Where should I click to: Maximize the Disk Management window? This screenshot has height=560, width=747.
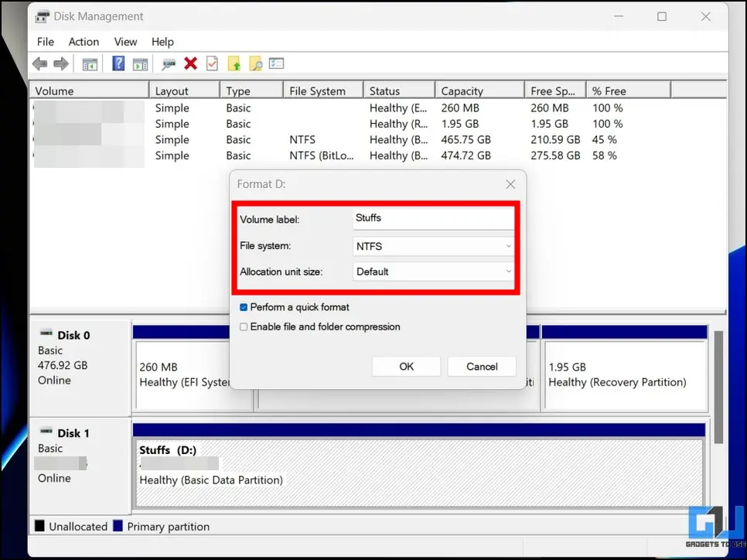662,17
